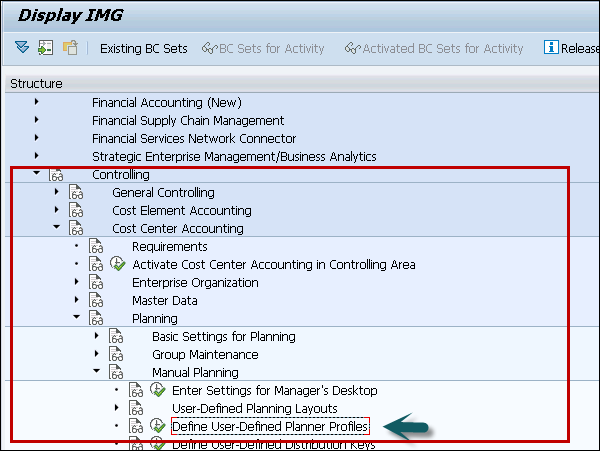Viewport: 600px width, 451px height.
Task: Click the Expand All toolbar icon
Action: tap(22, 48)
